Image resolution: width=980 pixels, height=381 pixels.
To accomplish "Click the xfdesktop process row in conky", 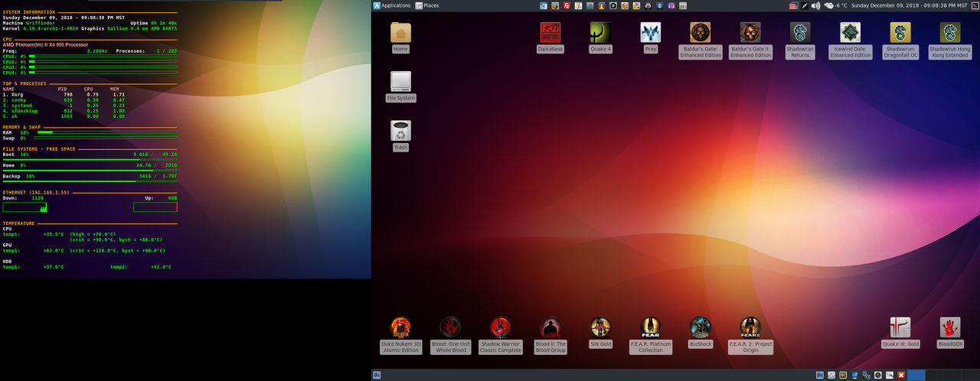I will tap(64, 110).
